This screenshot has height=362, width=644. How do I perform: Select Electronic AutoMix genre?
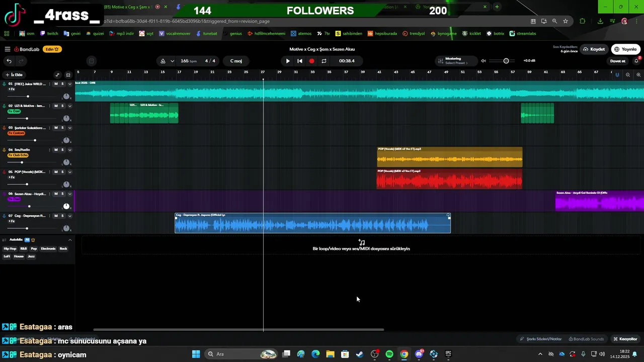(48, 248)
